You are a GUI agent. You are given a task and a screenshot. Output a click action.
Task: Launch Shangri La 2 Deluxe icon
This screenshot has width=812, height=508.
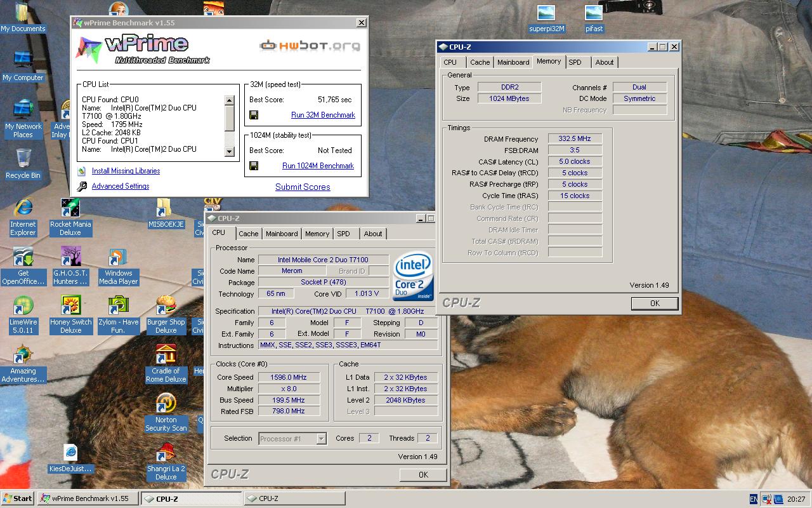(166, 462)
